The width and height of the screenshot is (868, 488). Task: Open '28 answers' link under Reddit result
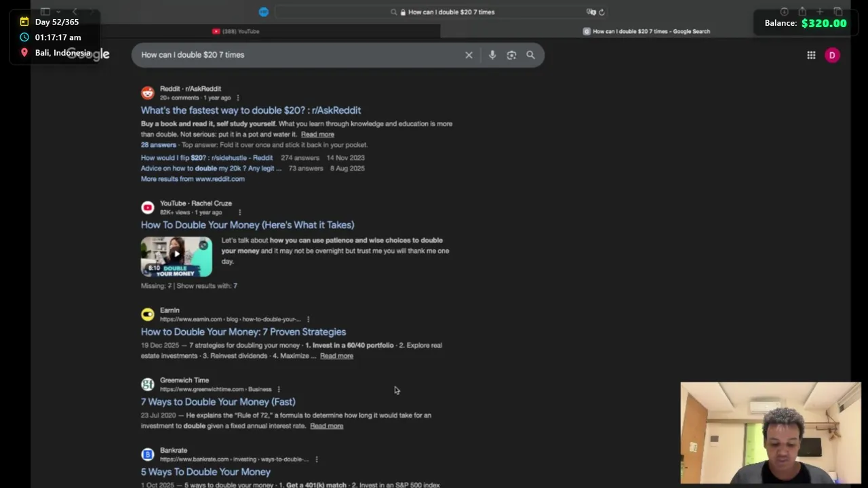tap(159, 144)
